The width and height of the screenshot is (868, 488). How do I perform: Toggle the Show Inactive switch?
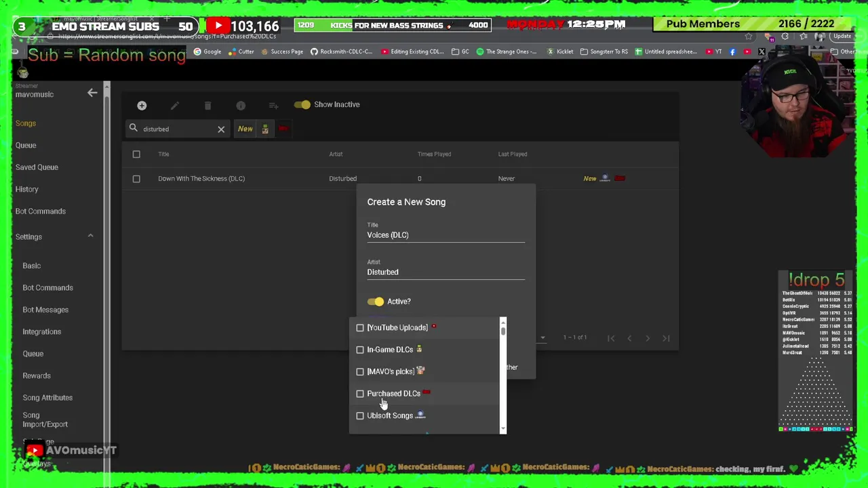[302, 104]
